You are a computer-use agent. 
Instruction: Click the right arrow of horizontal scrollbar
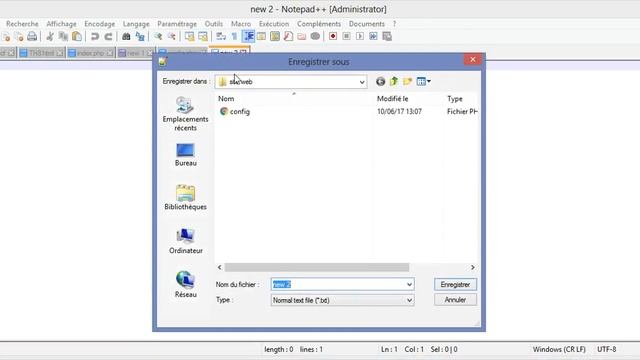click(473, 267)
